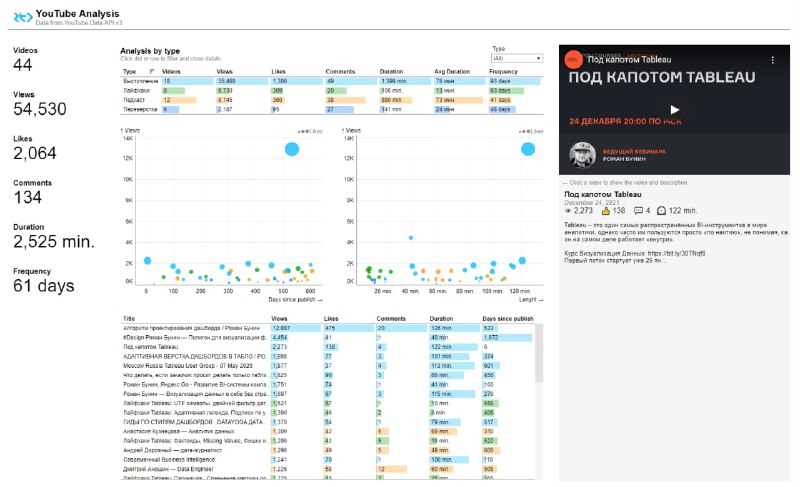The height and width of the screenshot is (487, 800).
Task: Click the dropdown arrow of the Type filter
Action: pyautogui.click(x=538, y=59)
